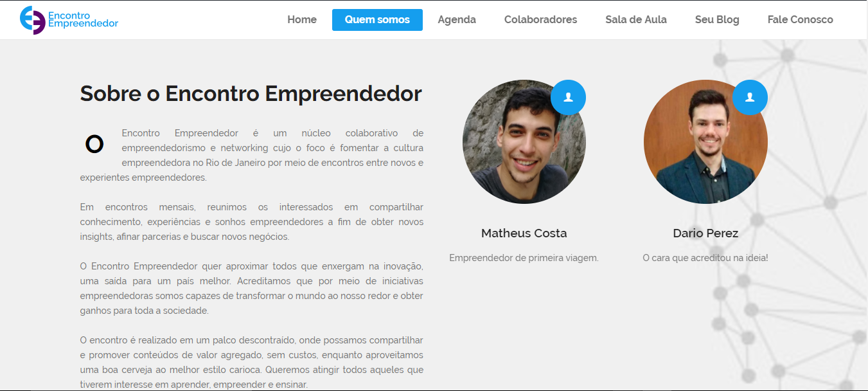Click the user icon on Matheus Costa's photo
Viewport: 868px width, 391px height.
(x=568, y=97)
